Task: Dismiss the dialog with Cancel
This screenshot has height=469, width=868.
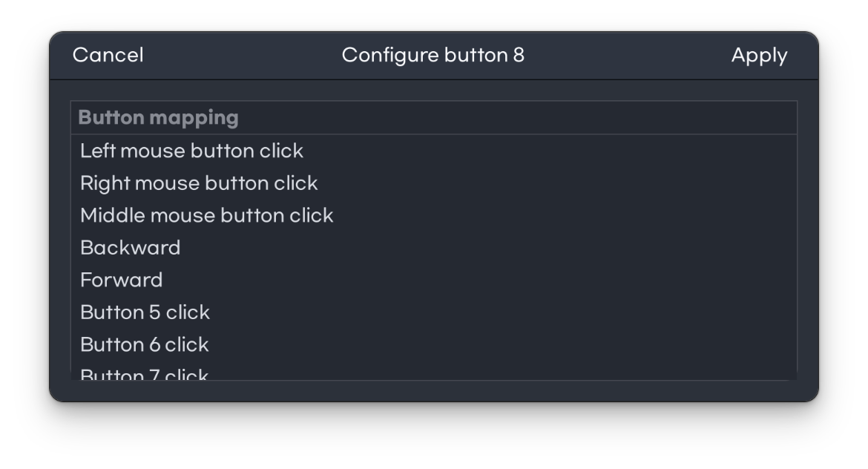Action: [108, 56]
